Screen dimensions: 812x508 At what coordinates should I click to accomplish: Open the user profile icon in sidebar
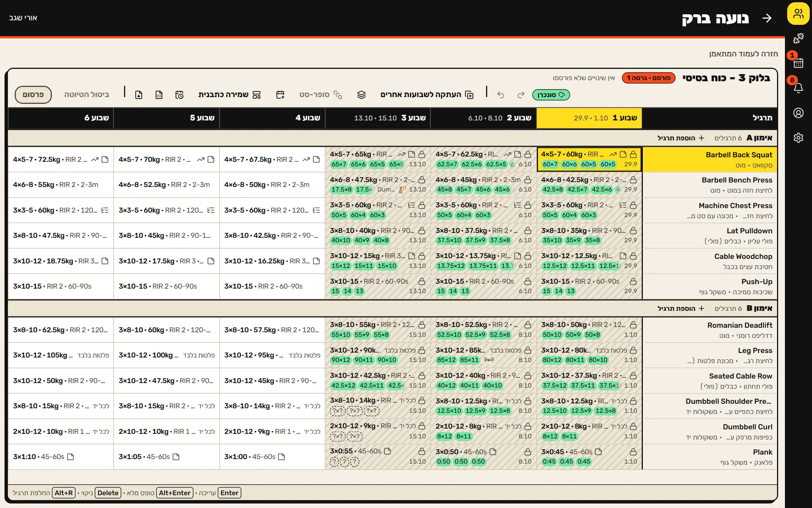(x=798, y=113)
